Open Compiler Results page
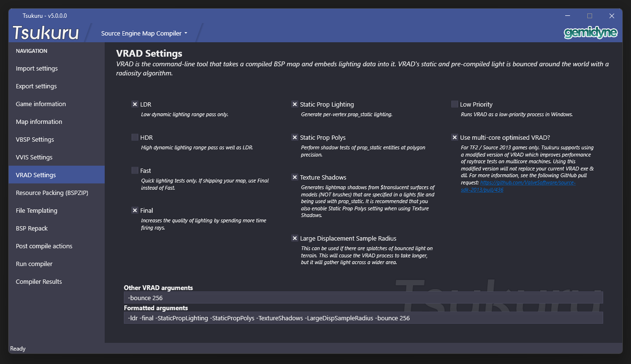Image resolution: width=631 pixels, height=364 pixels. (39, 281)
